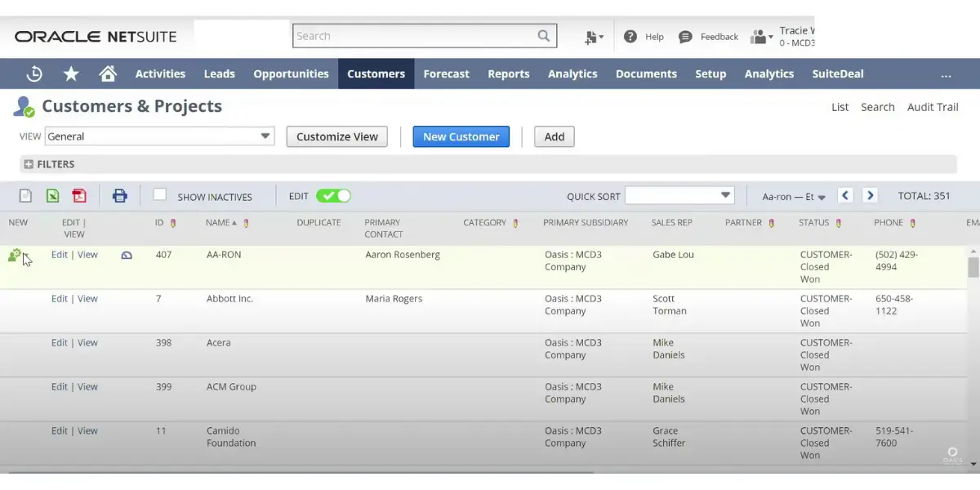This screenshot has width=980, height=490.
Task: Click the pencil icon beside Status header
Action: point(838,223)
